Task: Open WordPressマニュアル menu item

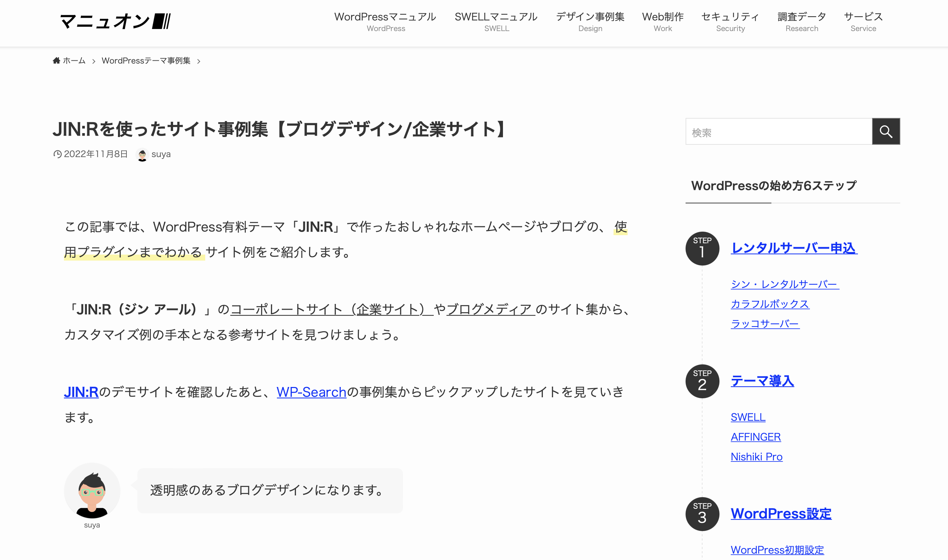Action: coord(385,22)
